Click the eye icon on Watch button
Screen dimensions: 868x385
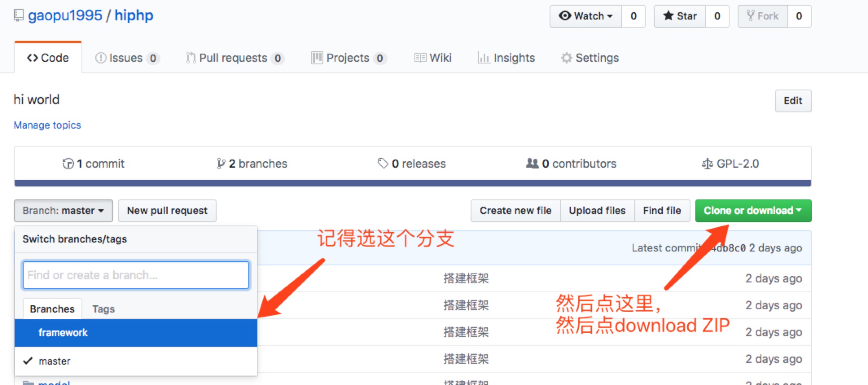[565, 16]
